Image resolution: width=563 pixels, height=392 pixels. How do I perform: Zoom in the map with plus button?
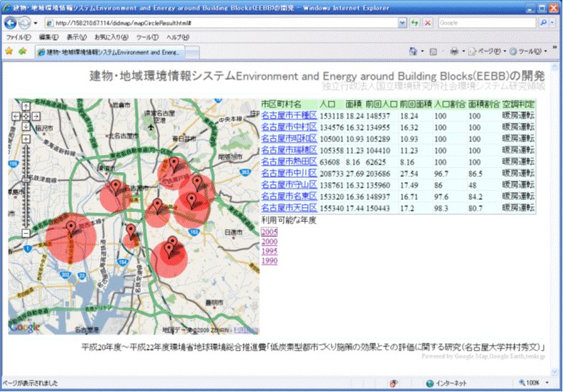[x=26, y=139]
